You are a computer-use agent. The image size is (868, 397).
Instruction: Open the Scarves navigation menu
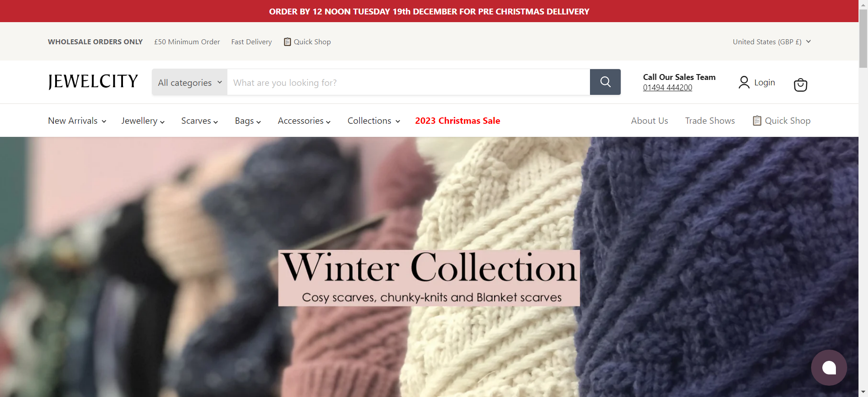point(199,121)
